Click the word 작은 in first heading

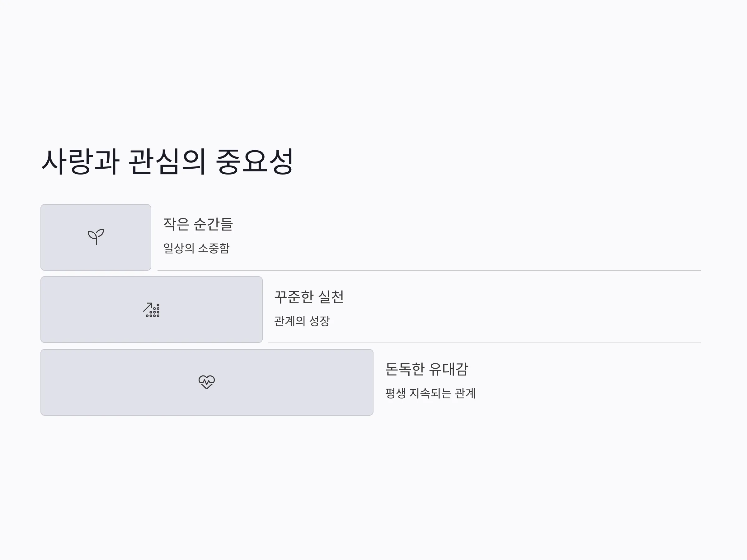[x=176, y=224]
